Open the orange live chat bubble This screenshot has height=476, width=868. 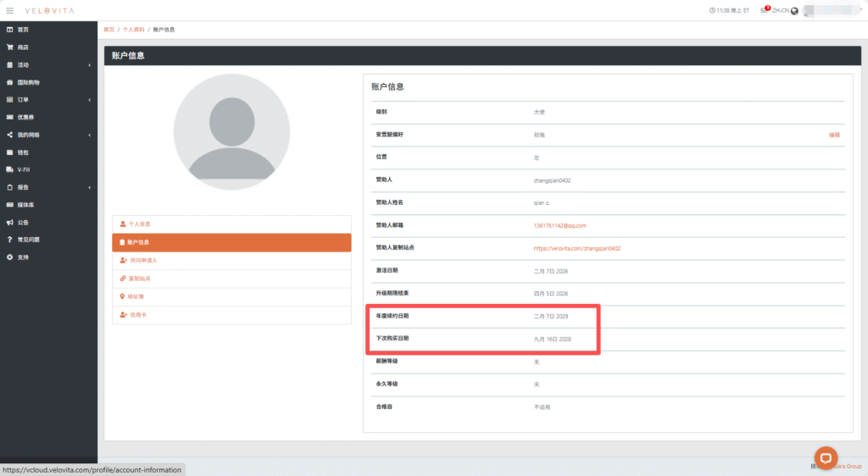(826, 456)
